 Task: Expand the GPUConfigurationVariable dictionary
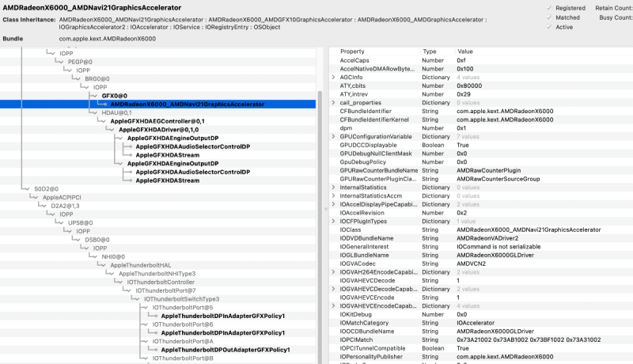pyautogui.click(x=333, y=136)
